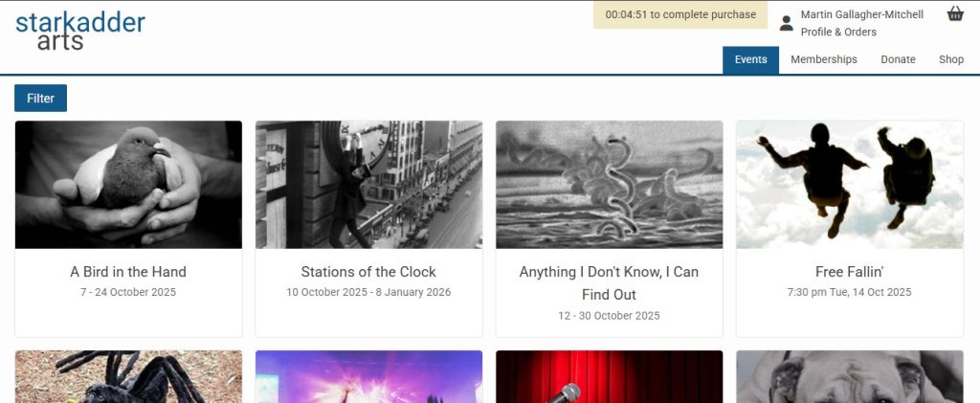Go to the Donate tab

898,59
